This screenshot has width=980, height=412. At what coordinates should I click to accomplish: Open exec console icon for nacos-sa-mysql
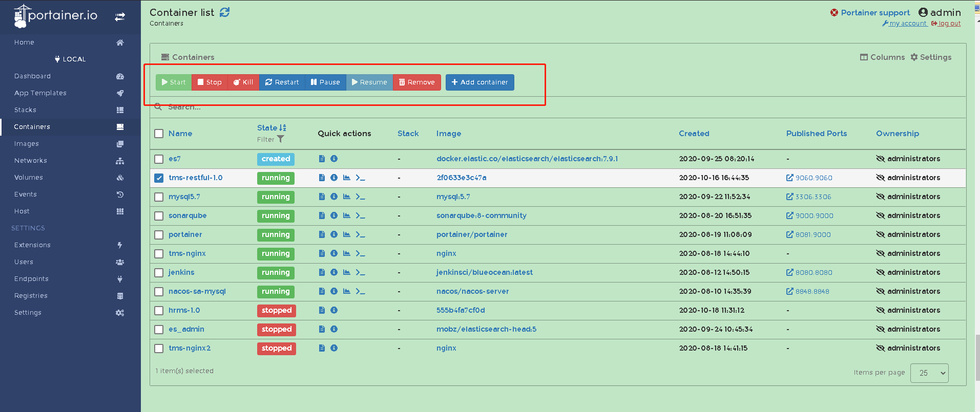361,291
